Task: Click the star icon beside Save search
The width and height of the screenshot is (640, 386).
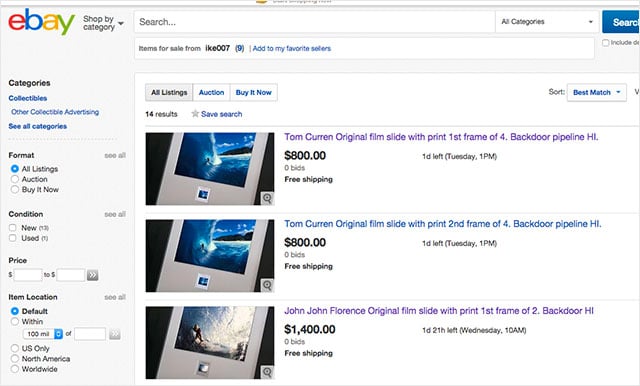Action: pos(195,114)
